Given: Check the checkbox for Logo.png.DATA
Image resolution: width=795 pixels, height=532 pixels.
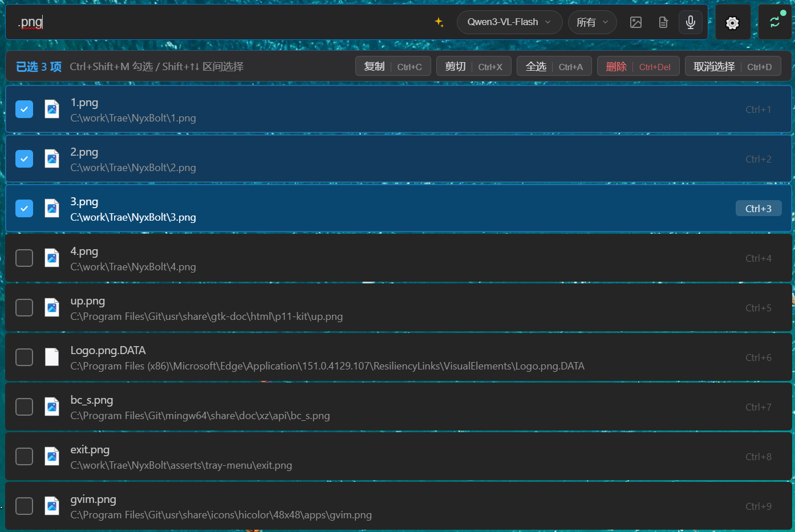Looking at the screenshot, I should [x=24, y=357].
